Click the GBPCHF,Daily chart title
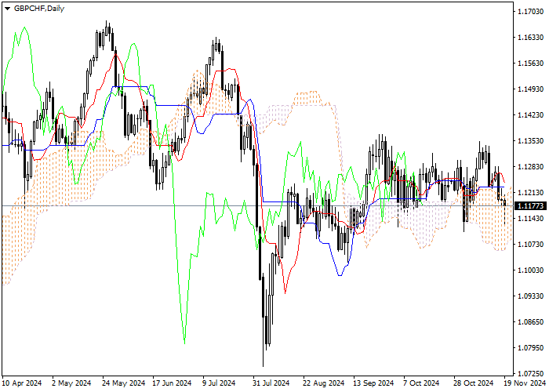The height and width of the screenshot is (392, 549). point(39,9)
